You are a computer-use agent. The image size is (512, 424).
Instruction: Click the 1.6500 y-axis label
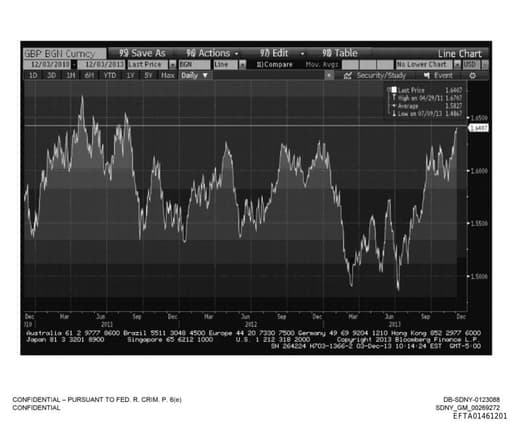pyautogui.click(x=479, y=118)
